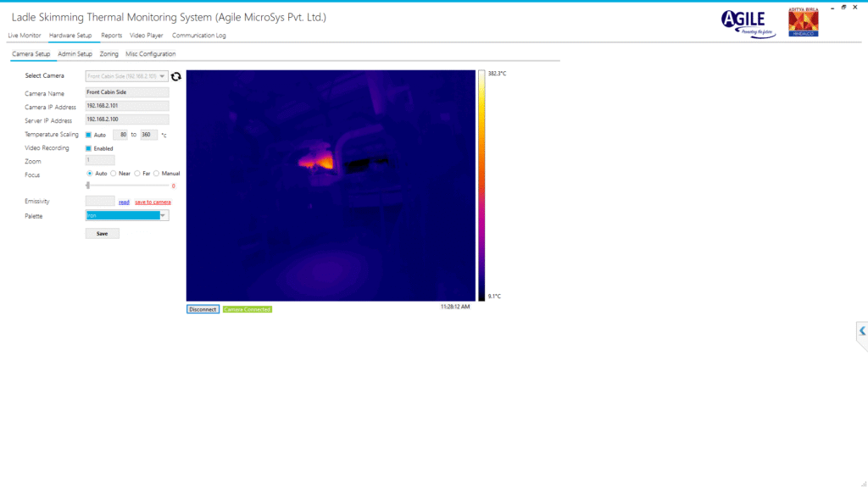Click the red focus value 0
This screenshot has width=868, height=488.
173,186
